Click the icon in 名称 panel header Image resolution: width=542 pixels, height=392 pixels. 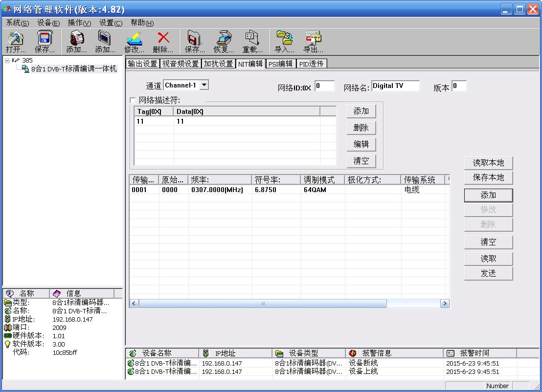tap(10, 294)
